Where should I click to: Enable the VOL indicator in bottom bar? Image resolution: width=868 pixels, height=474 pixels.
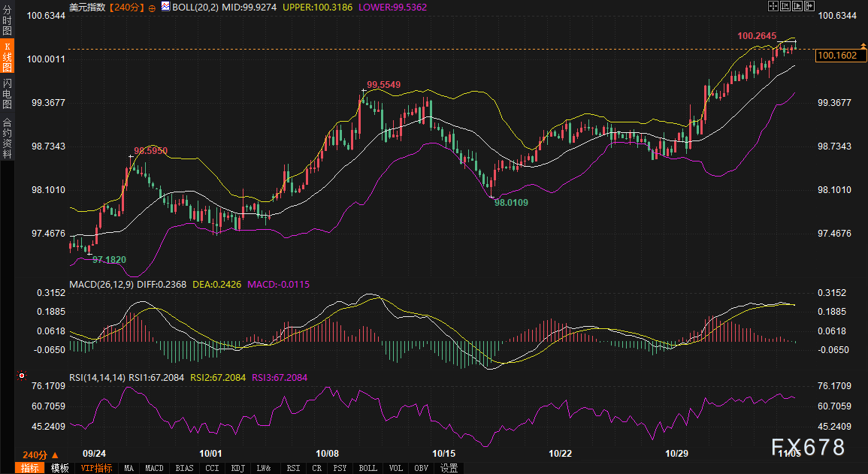pyautogui.click(x=395, y=468)
